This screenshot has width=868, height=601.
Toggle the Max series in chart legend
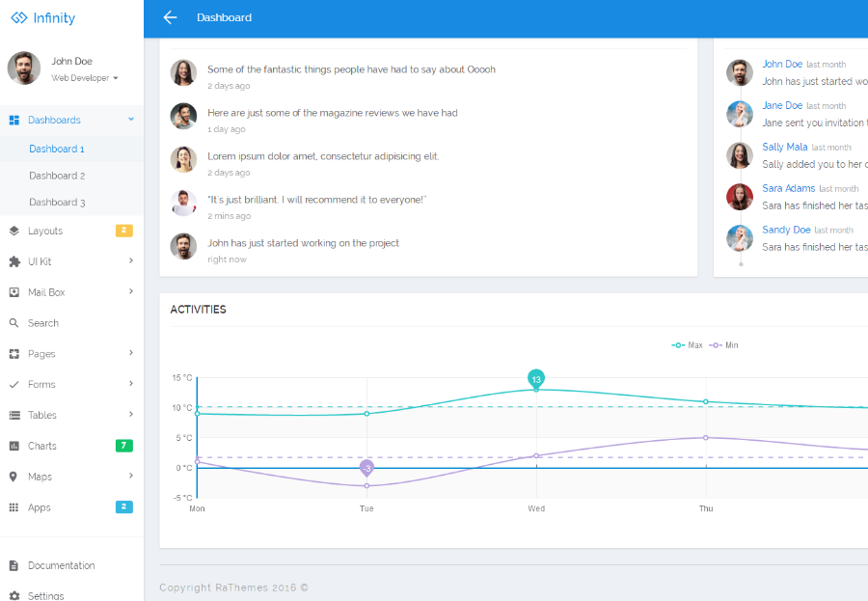[687, 345]
